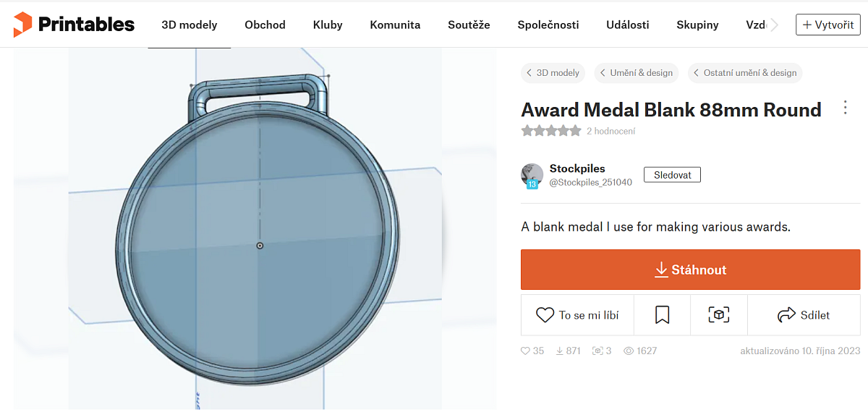Open the three-dot model options menu
Image resolution: width=868 pixels, height=412 pixels.
845,108
